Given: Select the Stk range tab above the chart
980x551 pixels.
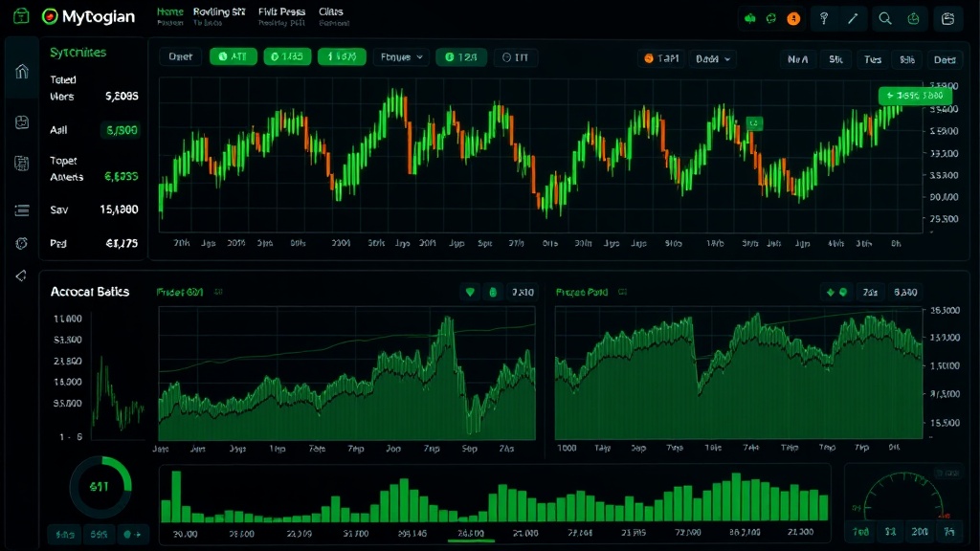Looking at the screenshot, I should 836,59.
